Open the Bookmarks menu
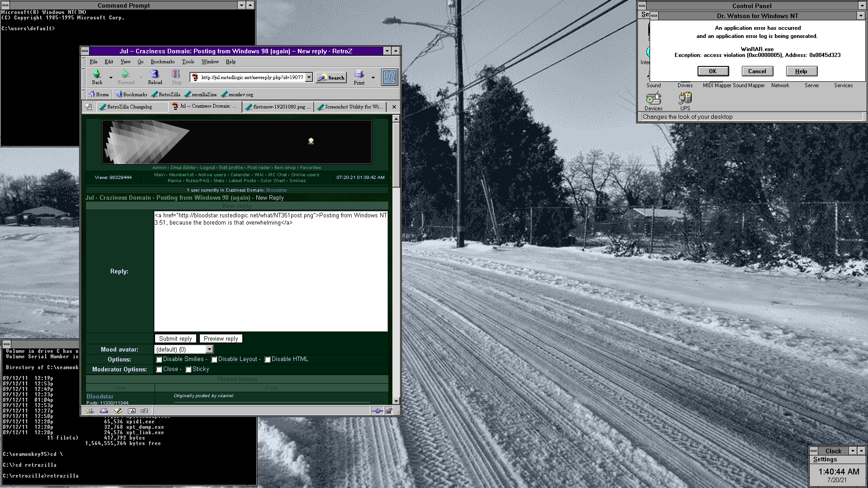The width and height of the screenshot is (868, 488). click(x=162, y=61)
